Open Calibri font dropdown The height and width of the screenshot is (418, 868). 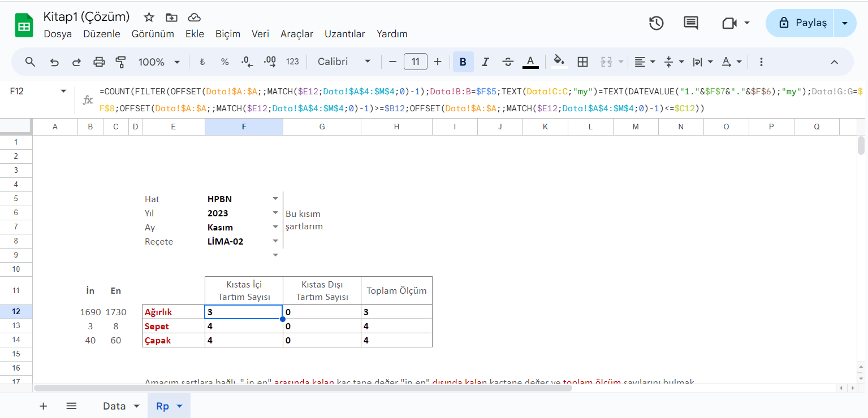click(344, 62)
